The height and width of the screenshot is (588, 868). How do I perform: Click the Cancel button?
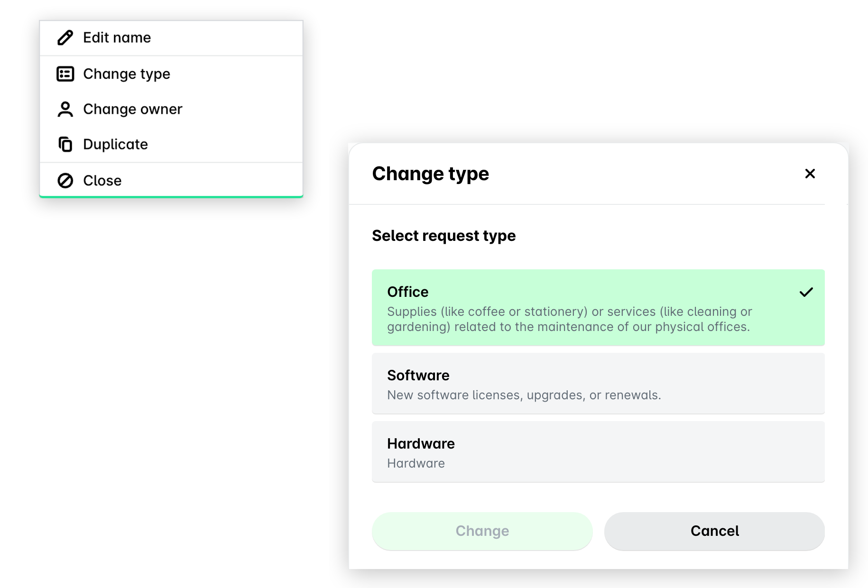click(x=714, y=531)
